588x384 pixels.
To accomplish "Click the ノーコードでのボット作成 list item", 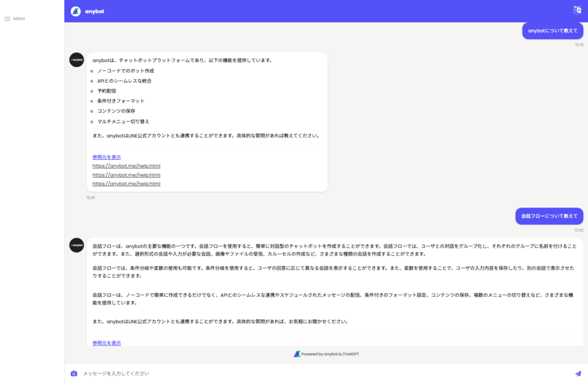I will click(125, 71).
